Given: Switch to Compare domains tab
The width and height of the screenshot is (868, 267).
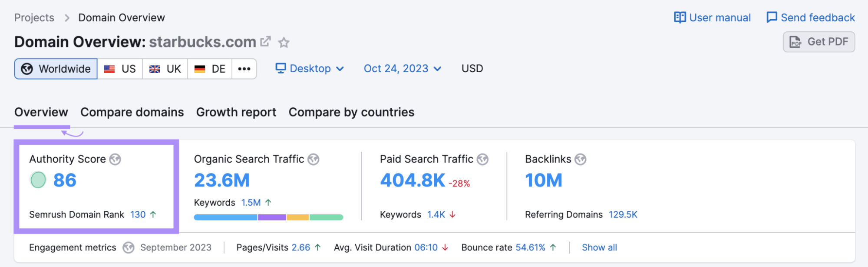Looking at the screenshot, I should pos(132,112).
